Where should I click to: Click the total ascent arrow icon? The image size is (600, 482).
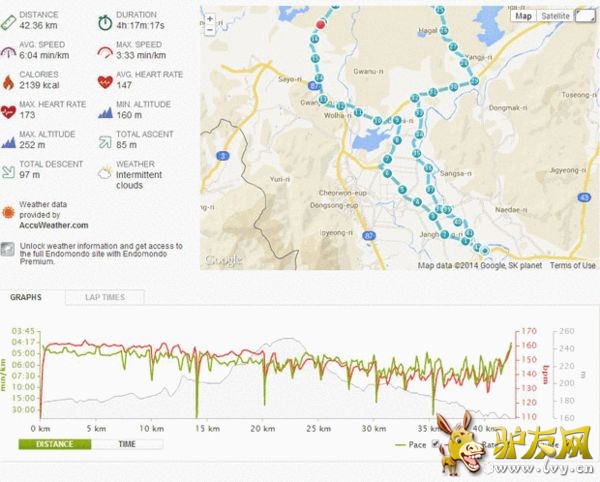click(105, 140)
